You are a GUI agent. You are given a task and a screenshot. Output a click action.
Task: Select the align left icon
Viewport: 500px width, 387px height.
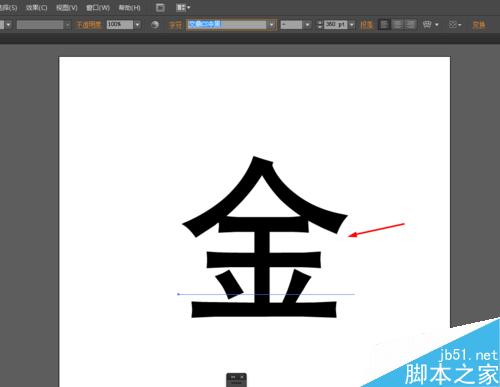point(384,25)
